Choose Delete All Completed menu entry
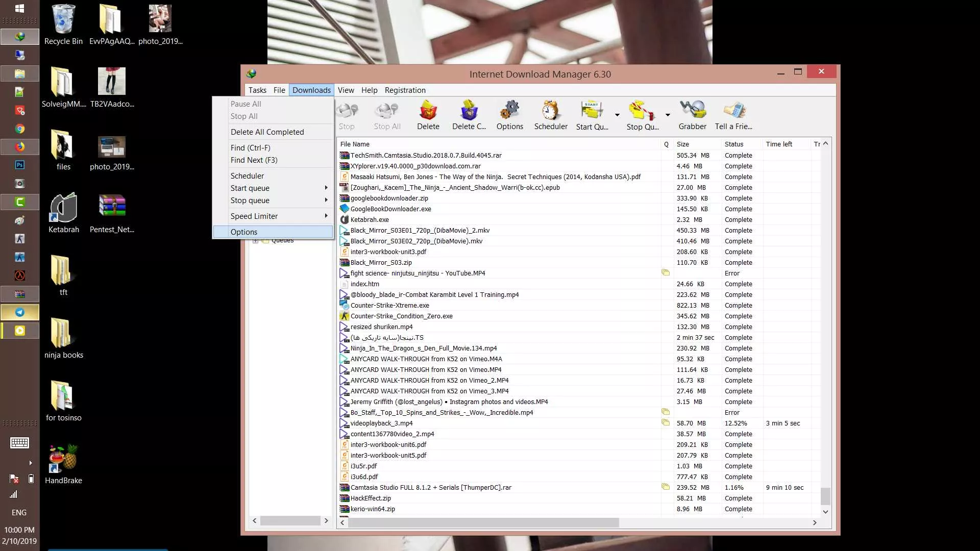Viewport: 980px width, 551px height. tap(273, 132)
